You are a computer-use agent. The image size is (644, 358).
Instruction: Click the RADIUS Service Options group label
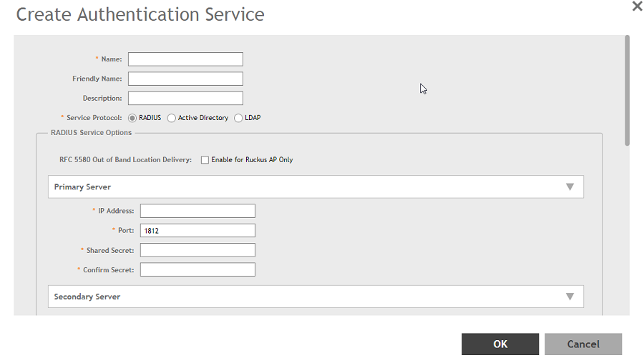pos(91,133)
